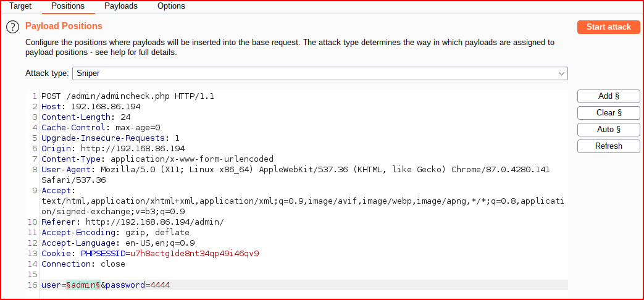Switch to the Target tab
The image size is (644, 300).
pos(20,6)
